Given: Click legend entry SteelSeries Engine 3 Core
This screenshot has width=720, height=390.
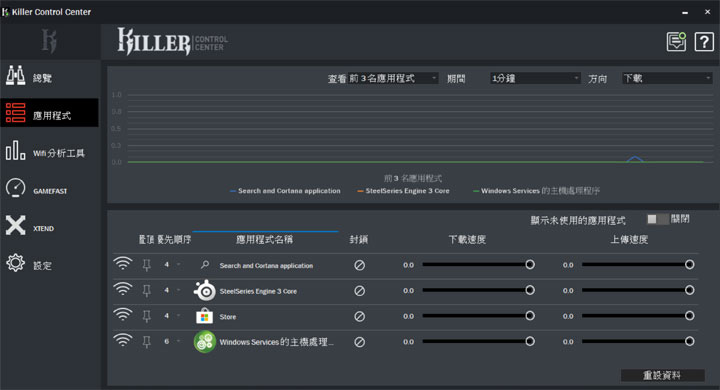Looking at the screenshot, I should click(x=404, y=191).
